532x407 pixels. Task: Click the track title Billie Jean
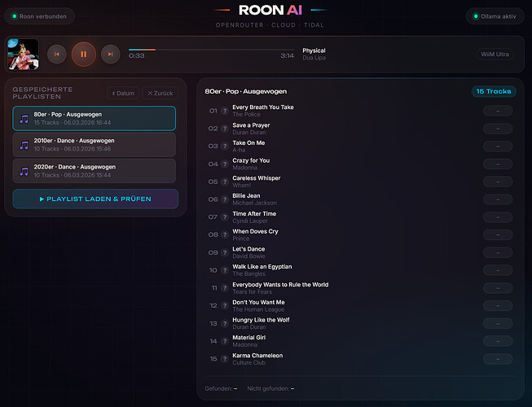pyautogui.click(x=246, y=195)
